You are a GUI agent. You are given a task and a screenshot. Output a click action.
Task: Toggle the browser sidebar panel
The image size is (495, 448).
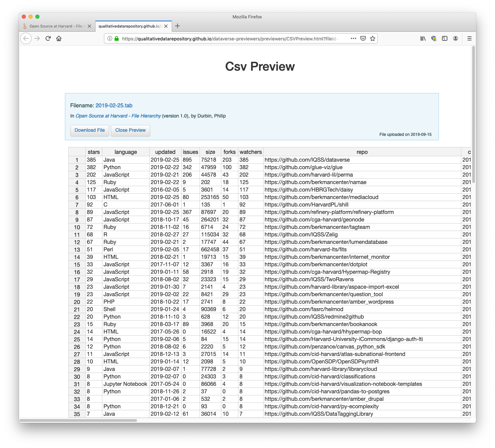coord(445,38)
